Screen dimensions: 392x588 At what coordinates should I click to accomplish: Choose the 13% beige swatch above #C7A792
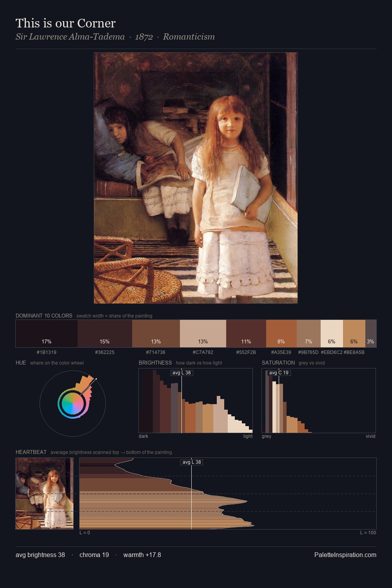[203, 334]
